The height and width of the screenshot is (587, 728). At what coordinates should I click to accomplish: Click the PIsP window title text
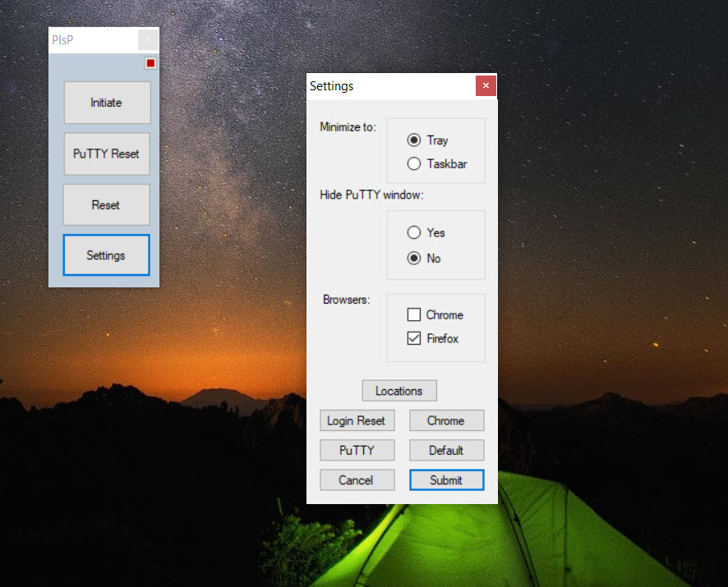click(62, 40)
